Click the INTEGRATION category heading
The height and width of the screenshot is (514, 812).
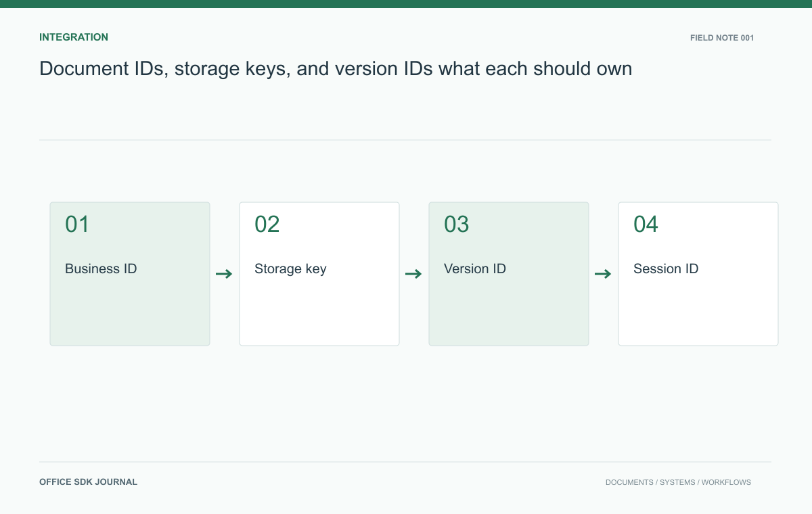coord(74,37)
